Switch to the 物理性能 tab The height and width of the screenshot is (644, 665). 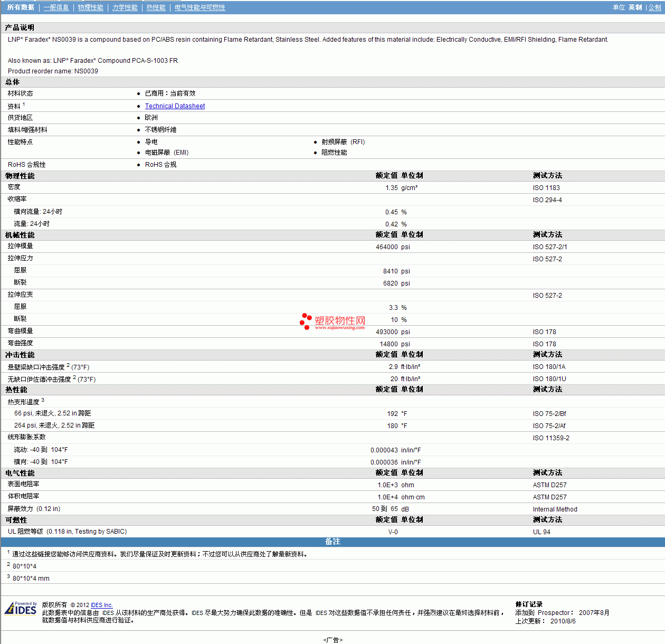(x=90, y=7)
